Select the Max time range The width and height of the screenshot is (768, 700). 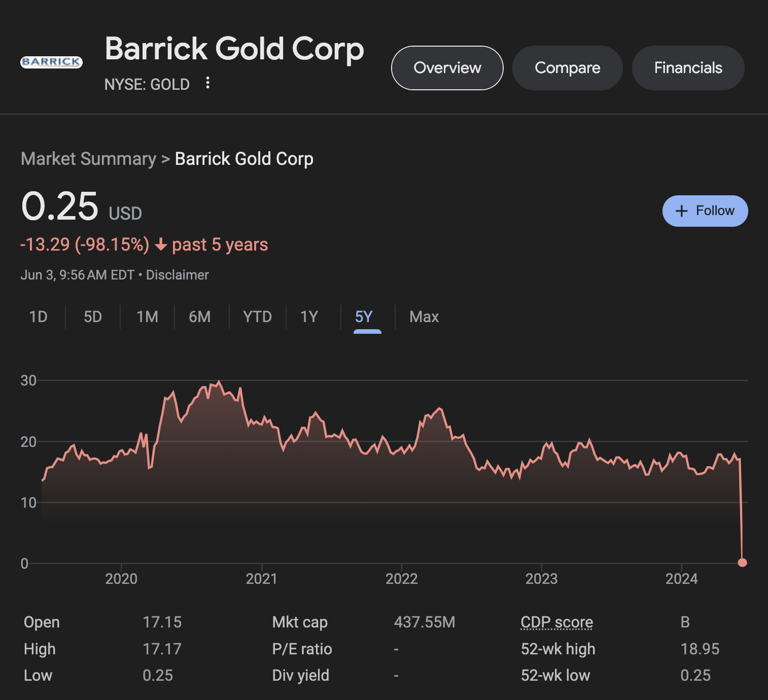coord(424,317)
